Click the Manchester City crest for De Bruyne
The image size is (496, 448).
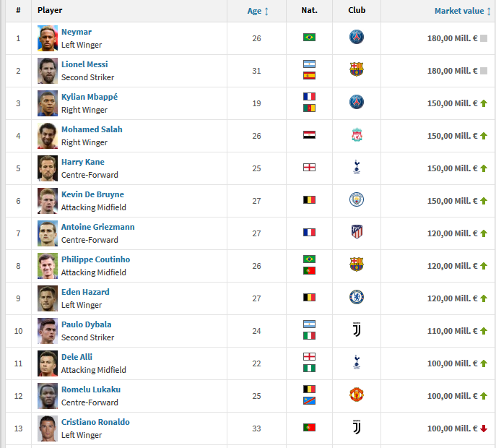pyautogui.click(x=357, y=200)
